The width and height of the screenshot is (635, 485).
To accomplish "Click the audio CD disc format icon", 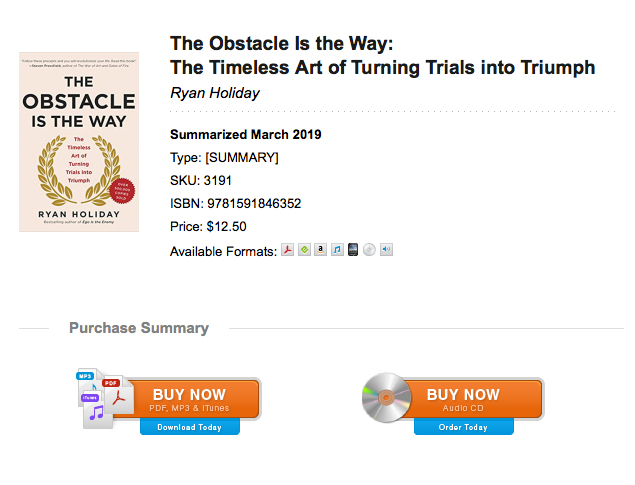I will click(369, 250).
